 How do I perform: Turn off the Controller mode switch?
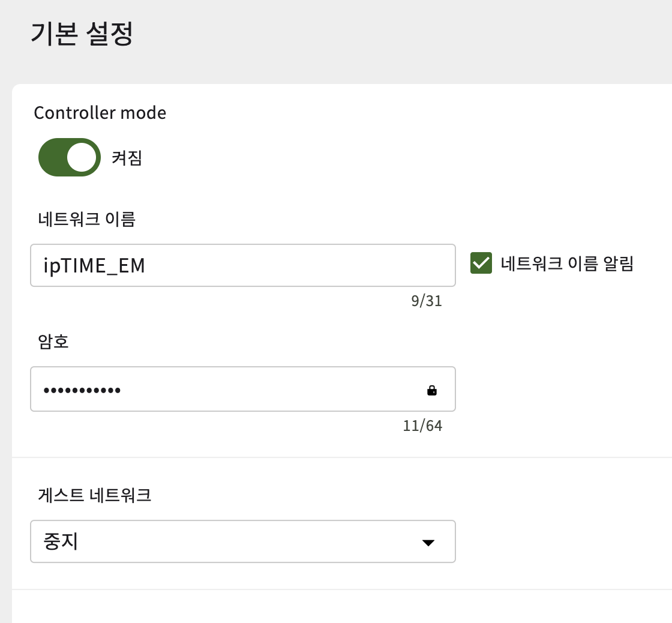[x=70, y=157]
